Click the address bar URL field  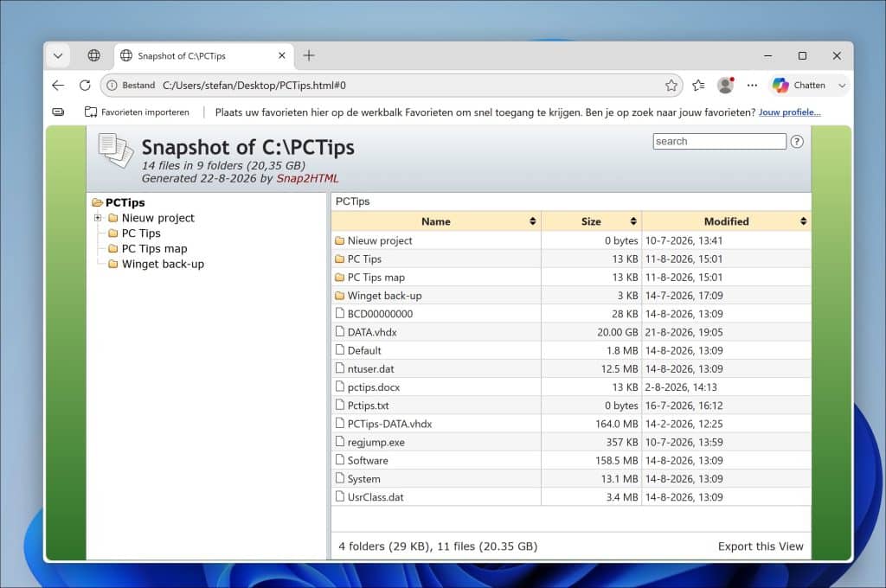pyautogui.click(x=391, y=86)
